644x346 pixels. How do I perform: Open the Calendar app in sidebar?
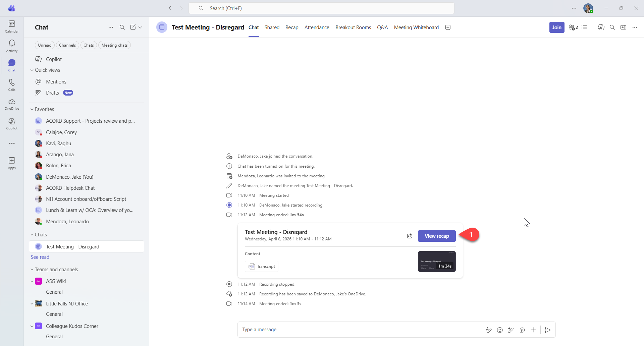coord(12,26)
